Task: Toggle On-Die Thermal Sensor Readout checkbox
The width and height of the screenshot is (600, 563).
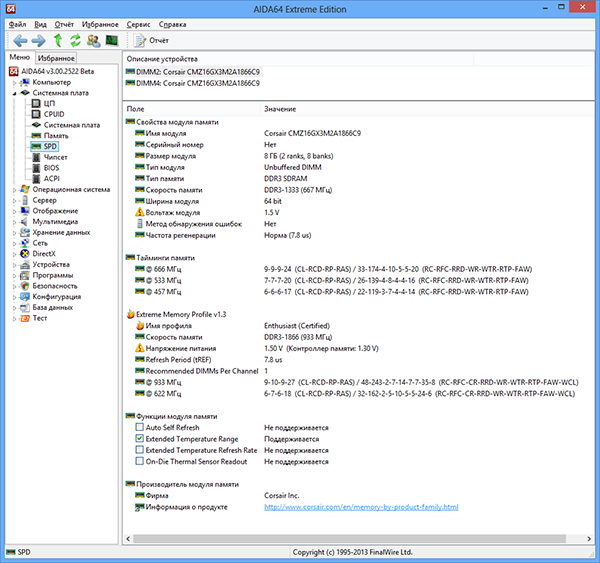Action: (140, 461)
